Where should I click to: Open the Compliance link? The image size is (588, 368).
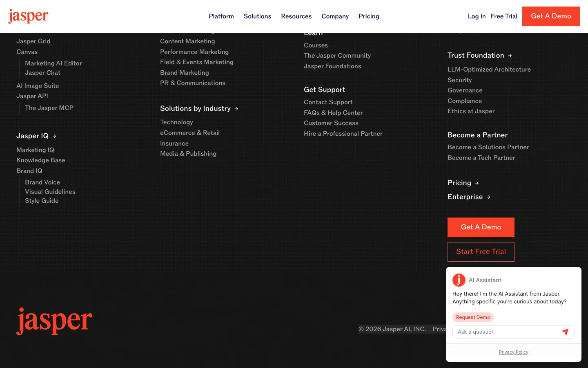(465, 101)
